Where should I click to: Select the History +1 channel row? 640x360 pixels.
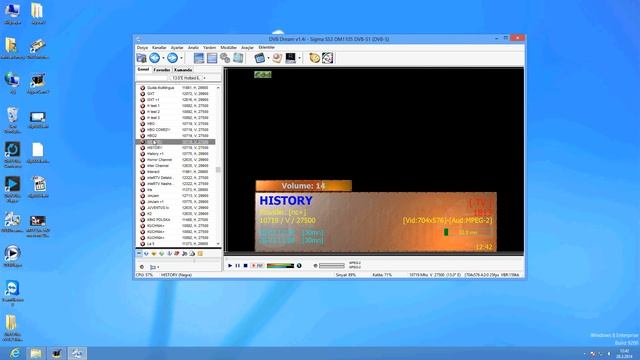point(176,154)
